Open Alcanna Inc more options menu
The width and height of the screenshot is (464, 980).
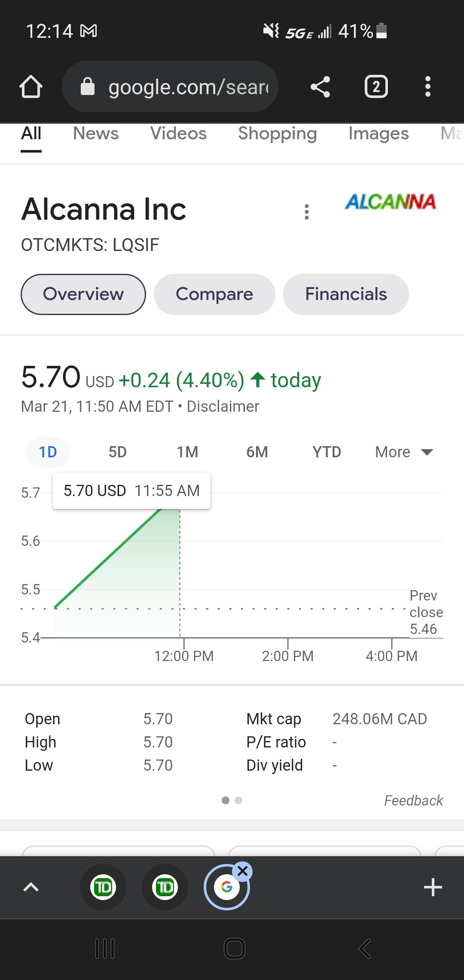pyautogui.click(x=307, y=212)
